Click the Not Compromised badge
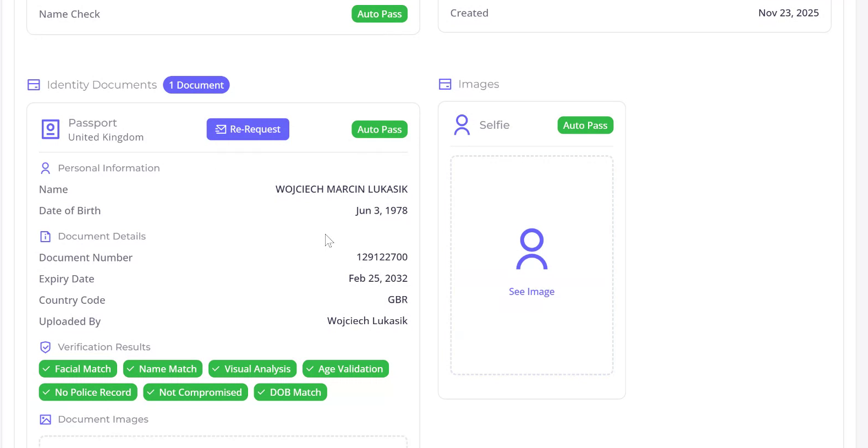The width and height of the screenshot is (868, 448). tap(195, 392)
